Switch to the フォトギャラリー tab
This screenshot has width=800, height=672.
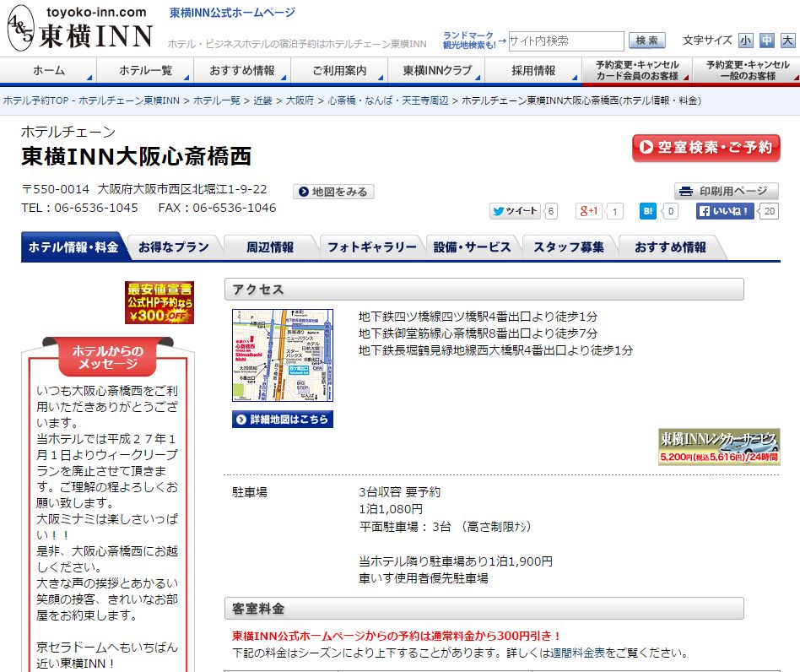point(371,247)
